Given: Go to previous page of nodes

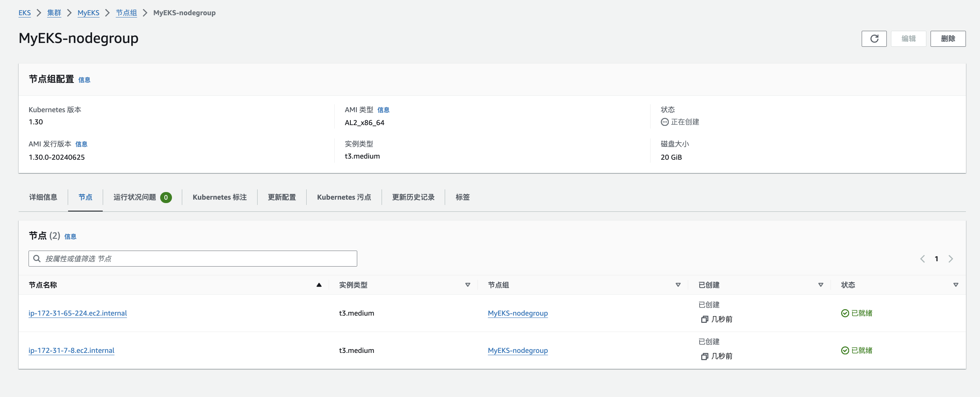Looking at the screenshot, I should [x=923, y=259].
